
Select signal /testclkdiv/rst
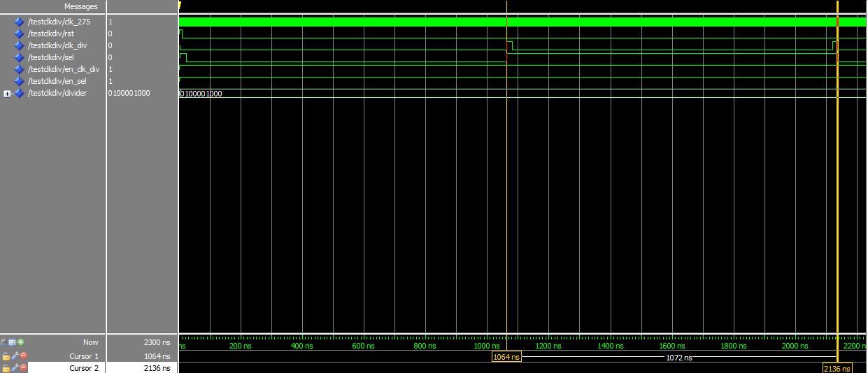[x=50, y=34]
